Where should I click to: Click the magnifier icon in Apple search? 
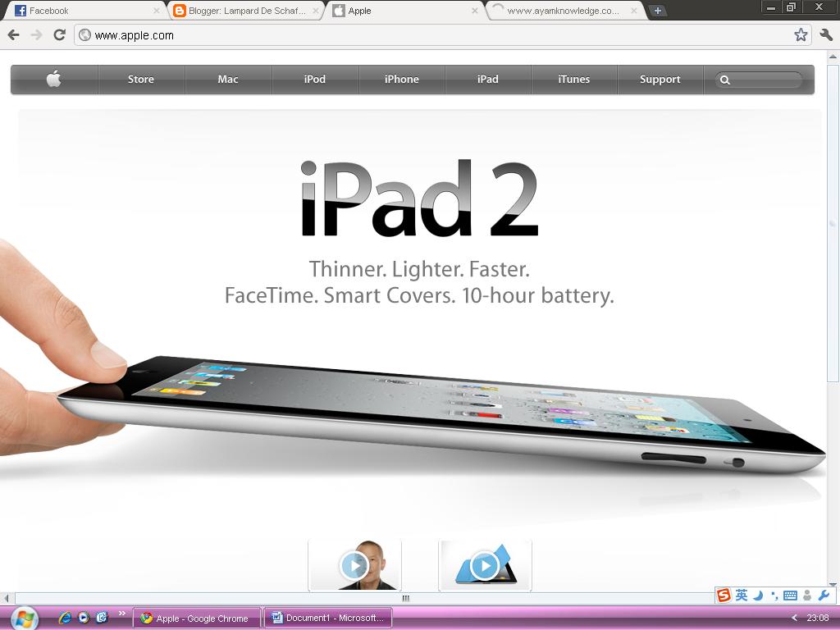coord(725,80)
